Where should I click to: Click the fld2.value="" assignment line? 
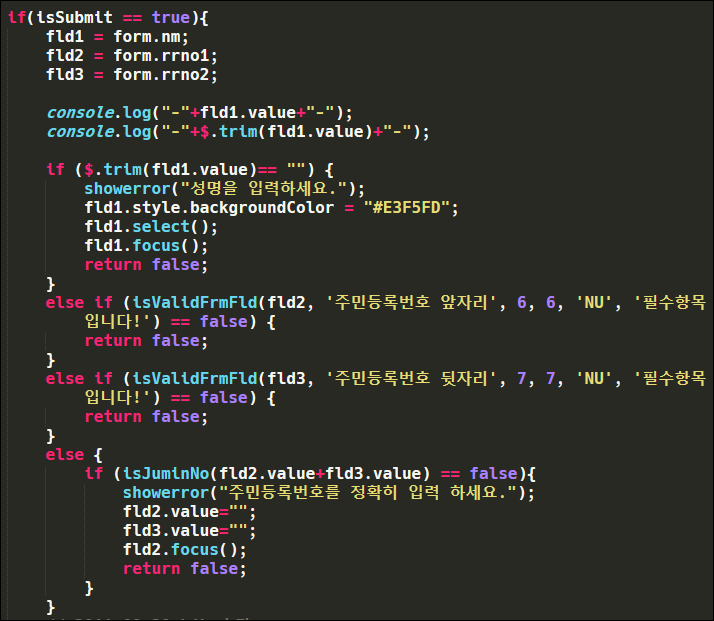[x=189, y=511]
